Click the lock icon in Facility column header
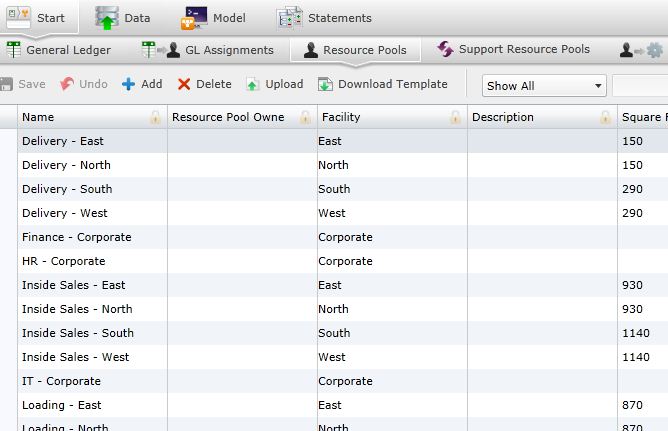The width and height of the screenshot is (668, 431). click(x=455, y=118)
